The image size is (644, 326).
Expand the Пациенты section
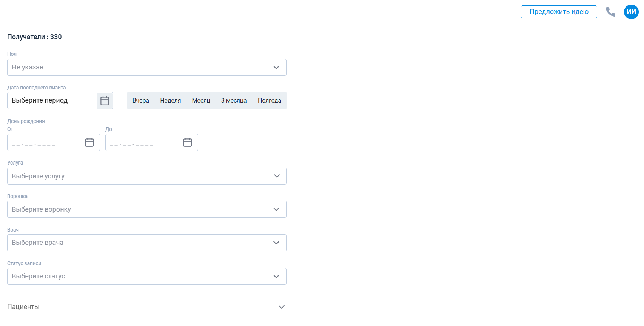(147, 307)
